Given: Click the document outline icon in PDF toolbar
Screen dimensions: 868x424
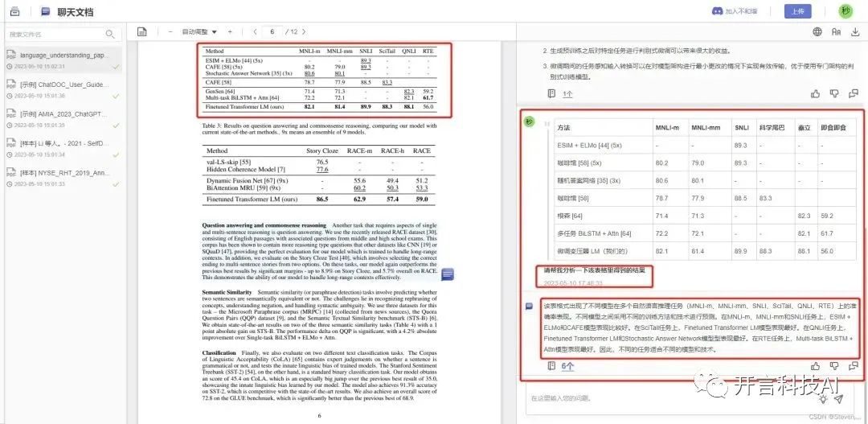Looking at the screenshot, I should [142, 31].
